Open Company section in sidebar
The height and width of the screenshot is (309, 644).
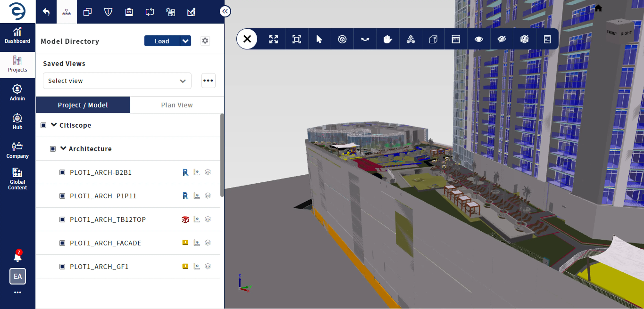tap(18, 150)
